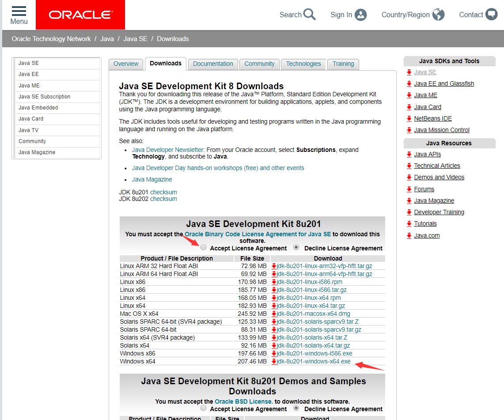Click download arrow icon beside Java APIs
504x420 pixels.
[409, 155]
